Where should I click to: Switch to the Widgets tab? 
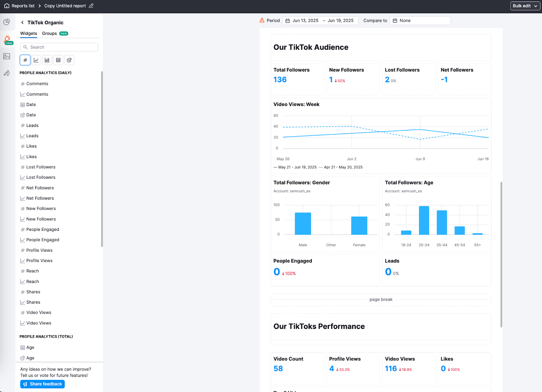tap(28, 33)
